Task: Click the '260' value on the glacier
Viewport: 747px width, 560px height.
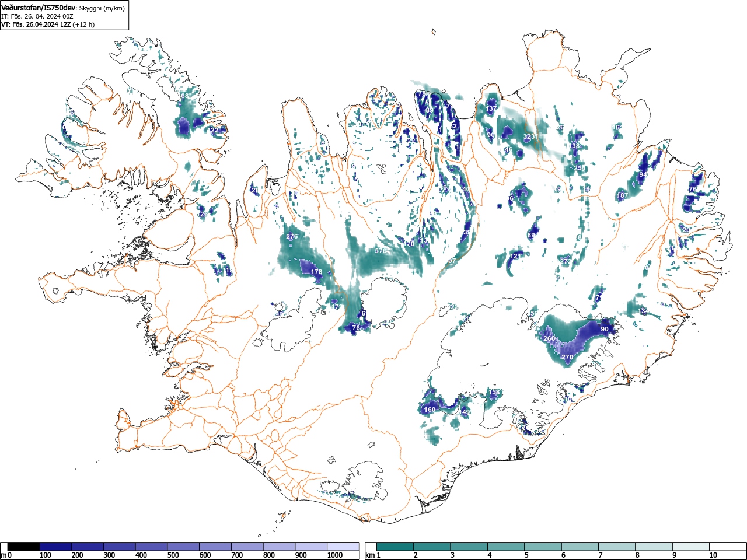Action: click(549, 338)
